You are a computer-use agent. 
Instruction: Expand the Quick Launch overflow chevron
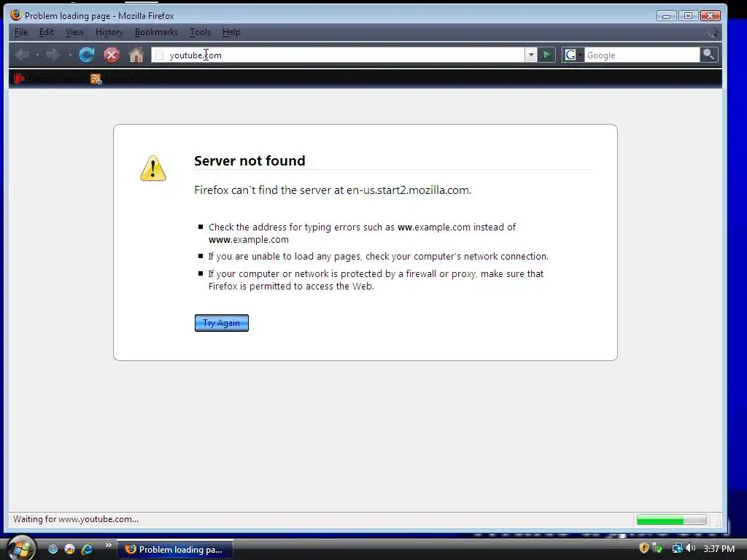[108, 545]
